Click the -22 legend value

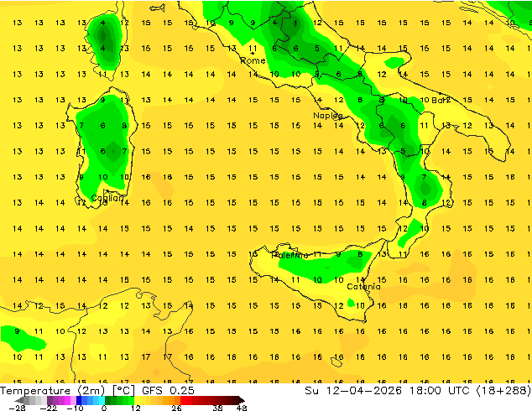pyautogui.click(x=48, y=408)
